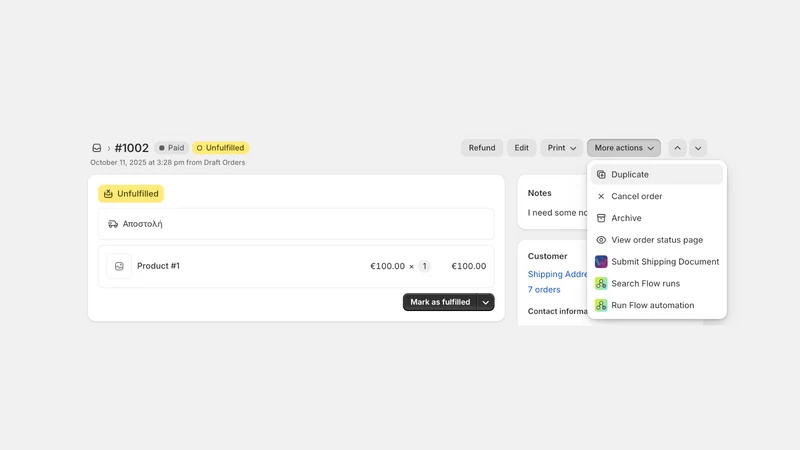
Task: Click the Search Flow runs app icon
Action: click(601, 284)
